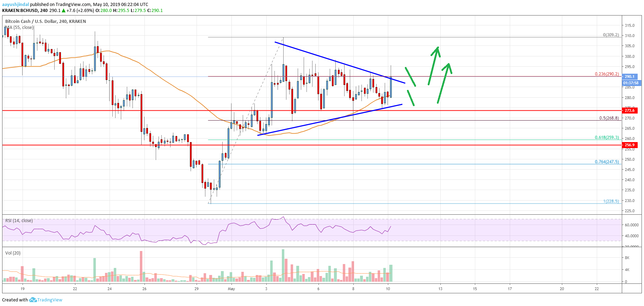The height and width of the screenshot is (306, 644).
Task: Click the red 256.9 support price tag
Action: tap(630, 145)
